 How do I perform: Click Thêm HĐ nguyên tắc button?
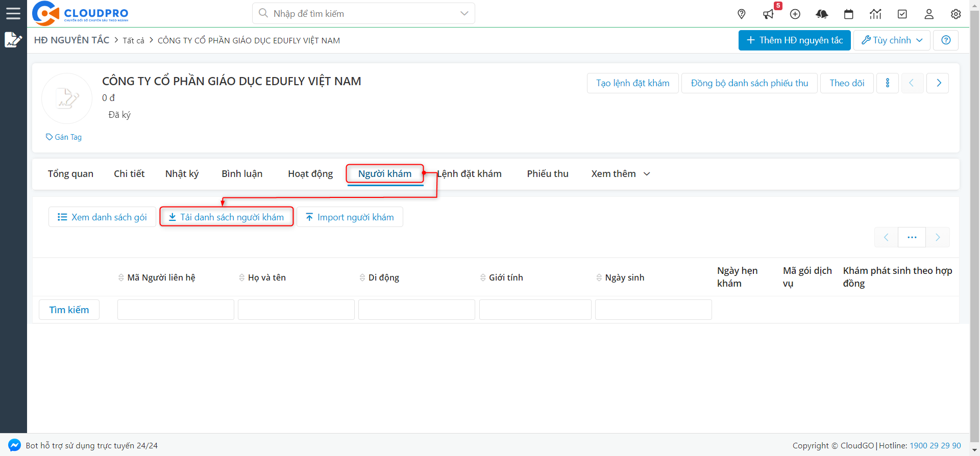pyautogui.click(x=794, y=40)
